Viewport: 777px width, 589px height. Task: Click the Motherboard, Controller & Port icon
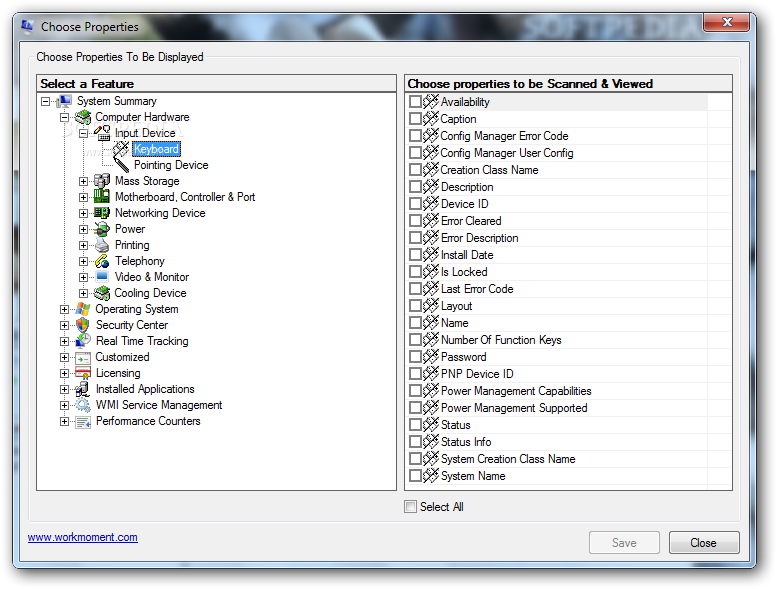pyautogui.click(x=102, y=197)
